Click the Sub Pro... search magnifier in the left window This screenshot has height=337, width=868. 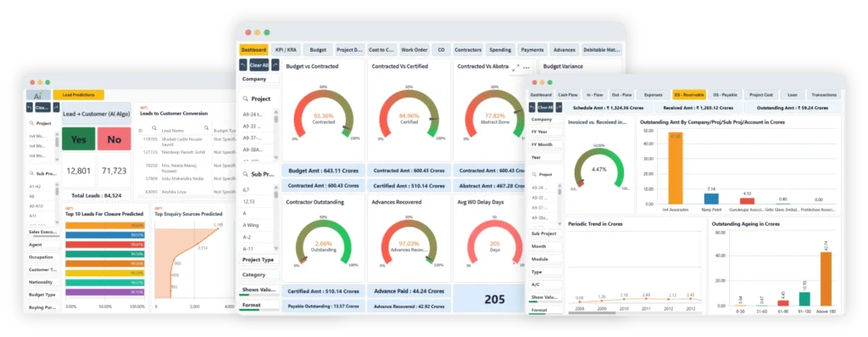(31, 173)
